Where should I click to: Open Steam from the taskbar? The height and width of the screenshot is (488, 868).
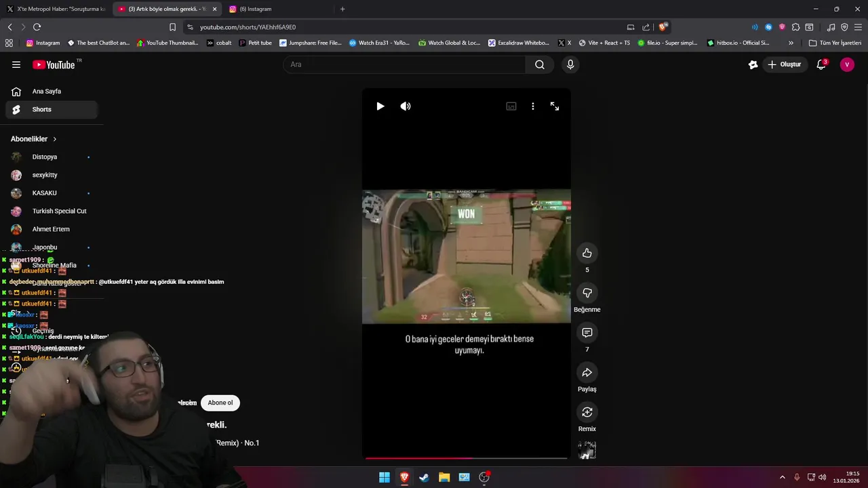tap(424, 477)
